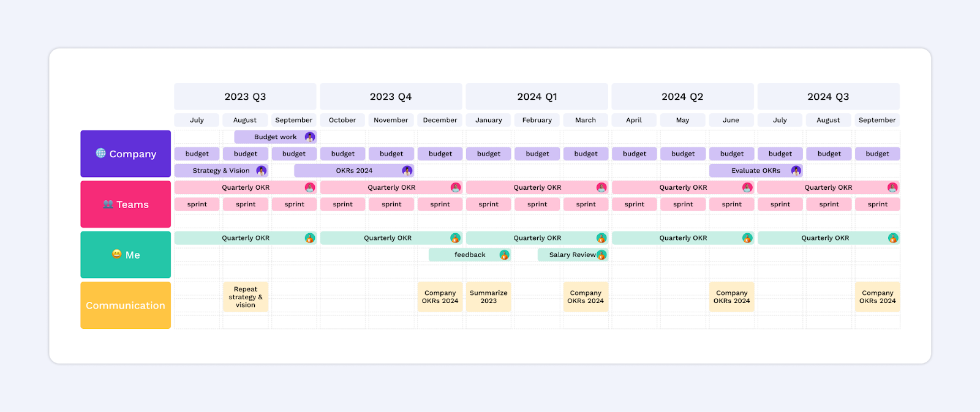Viewport: 980px width, 412px height.
Task: Select the 2023 Q3 quarter header
Action: pyautogui.click(x=245, y=97)
